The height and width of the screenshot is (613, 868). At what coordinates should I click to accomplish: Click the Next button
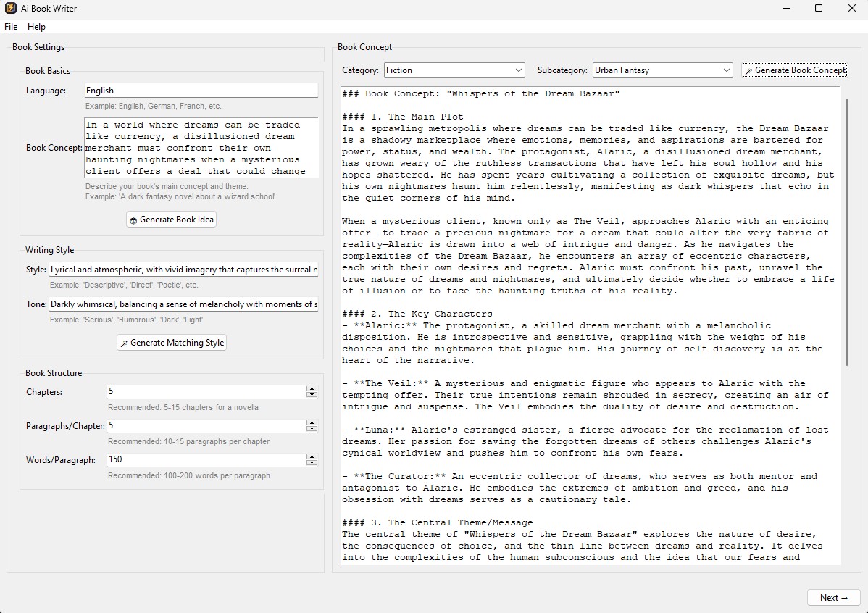pyautogui.click(x=833, y=598)
